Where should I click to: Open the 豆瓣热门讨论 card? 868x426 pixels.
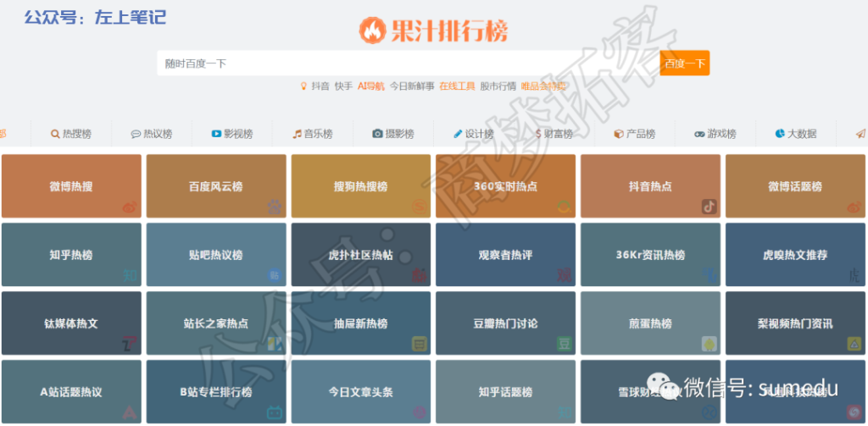pyautogui.click(x=505, y=323)
